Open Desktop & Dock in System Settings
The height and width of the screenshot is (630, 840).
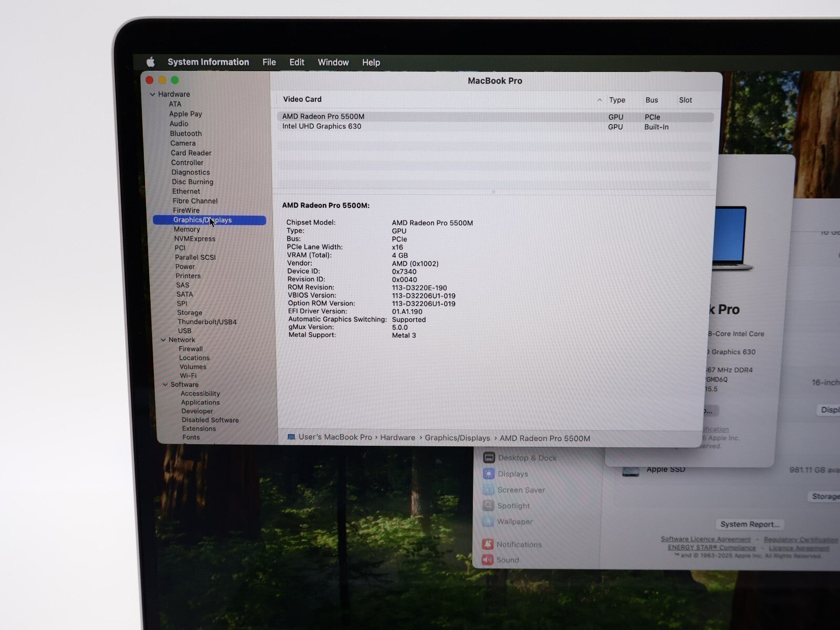520,458
